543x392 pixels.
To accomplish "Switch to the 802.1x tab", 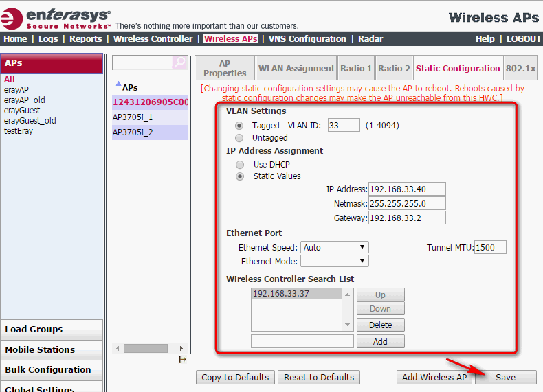I will click(520, 68).
